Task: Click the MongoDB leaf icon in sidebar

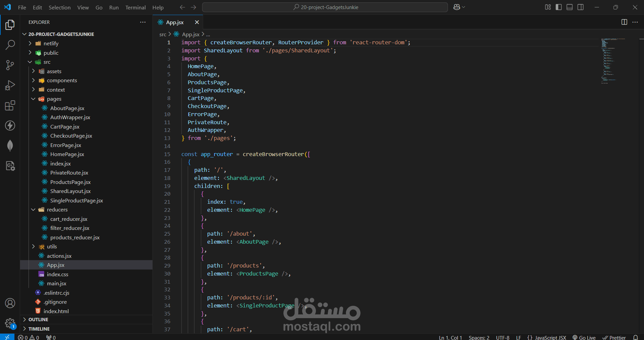Action: (10, 145)
